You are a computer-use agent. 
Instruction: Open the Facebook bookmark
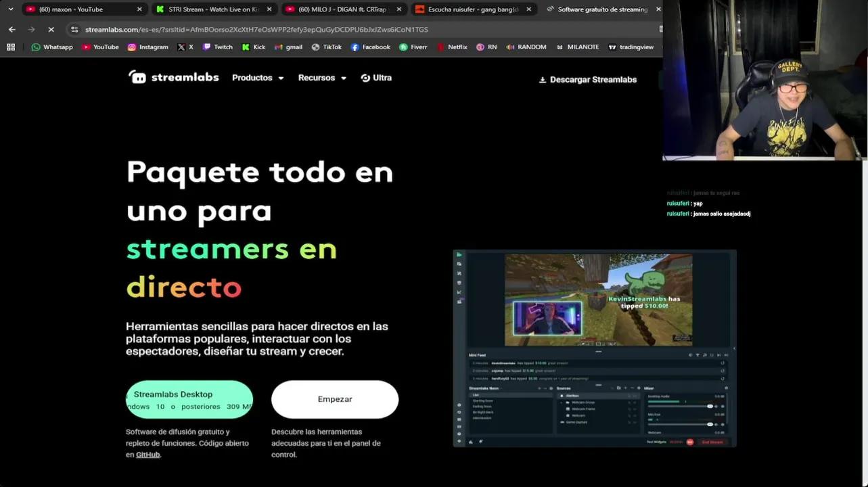[370, 47]
